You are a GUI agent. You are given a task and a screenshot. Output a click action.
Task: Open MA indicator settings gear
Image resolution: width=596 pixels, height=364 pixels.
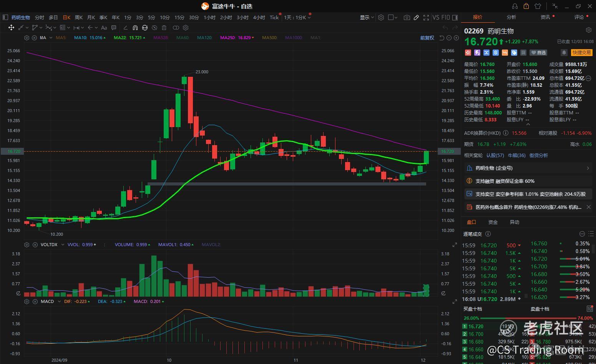[x=27, y=38]
